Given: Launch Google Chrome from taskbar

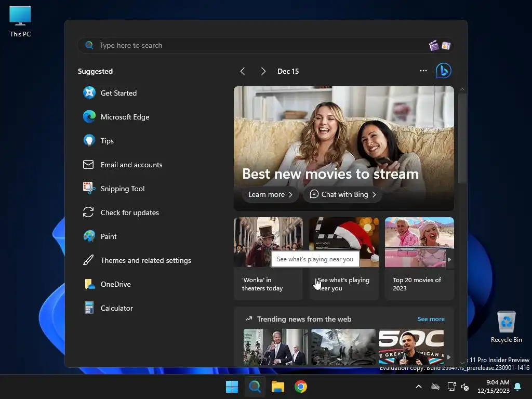Looking at the screenshot, I should pyautogui.click(x=301, y=387).
